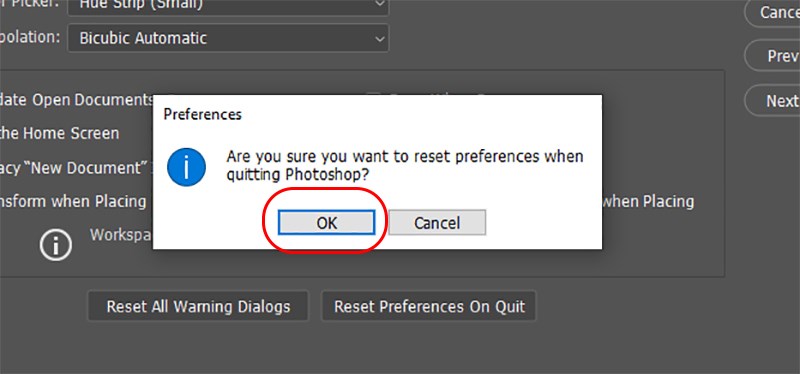Toggle the Open Documents update option
The width and height of the screenshot is (800, 374).
(x=77, y=100)
